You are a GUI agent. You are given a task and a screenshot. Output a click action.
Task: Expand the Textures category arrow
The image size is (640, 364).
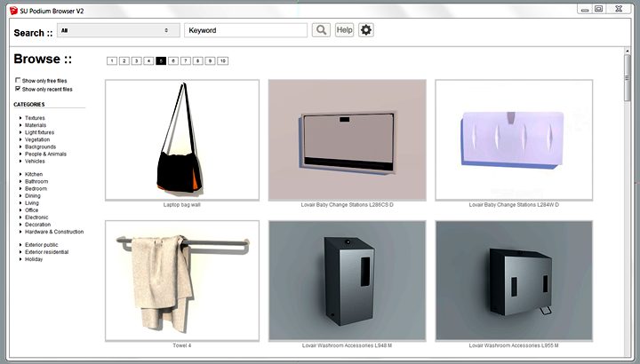pos(20,118)
